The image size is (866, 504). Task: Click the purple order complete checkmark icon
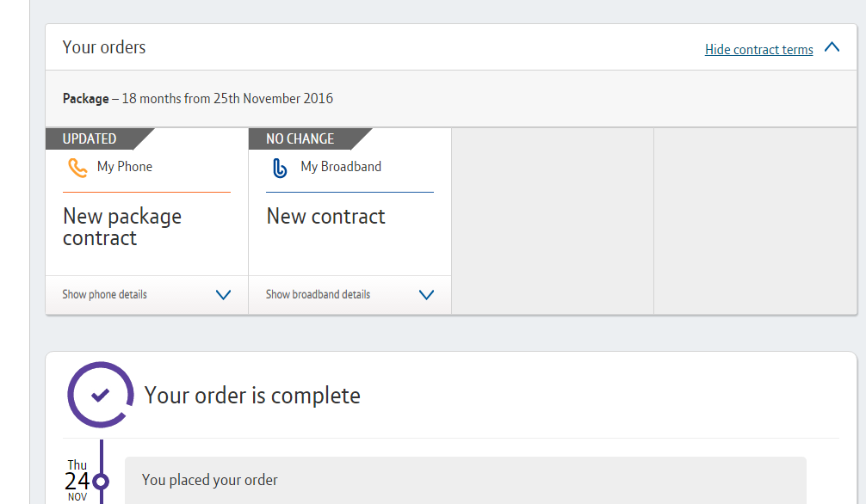(x=101, y=395)
